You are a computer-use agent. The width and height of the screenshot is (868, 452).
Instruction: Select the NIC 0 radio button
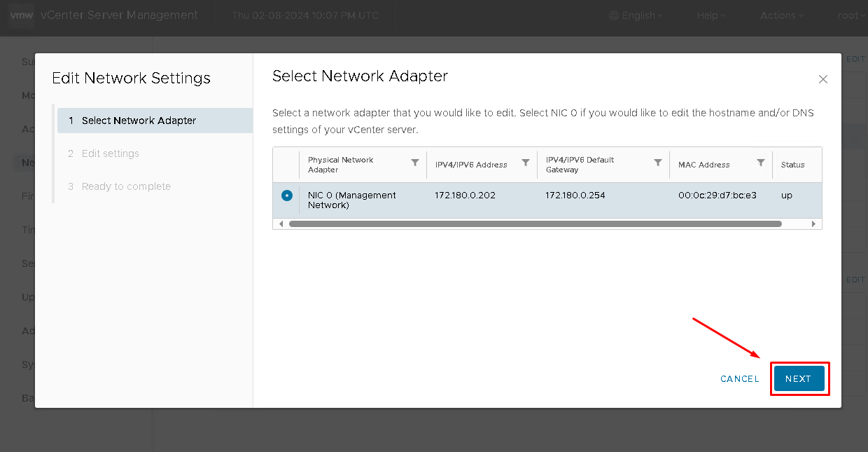coord(287,196)
